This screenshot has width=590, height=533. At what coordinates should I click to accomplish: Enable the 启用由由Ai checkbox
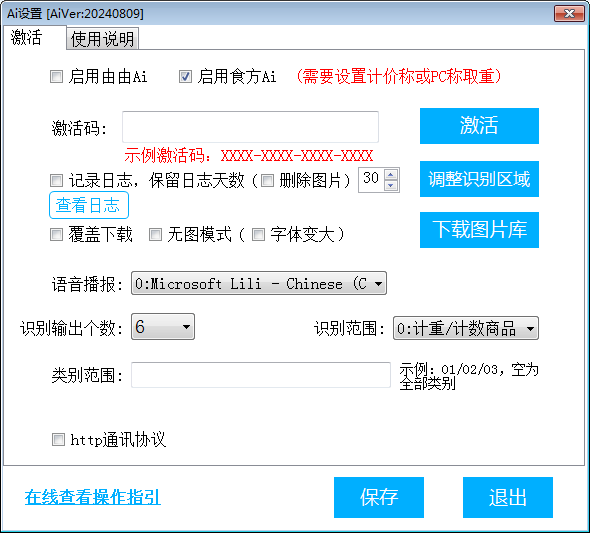pyautogui.click(x=56, y=77)
